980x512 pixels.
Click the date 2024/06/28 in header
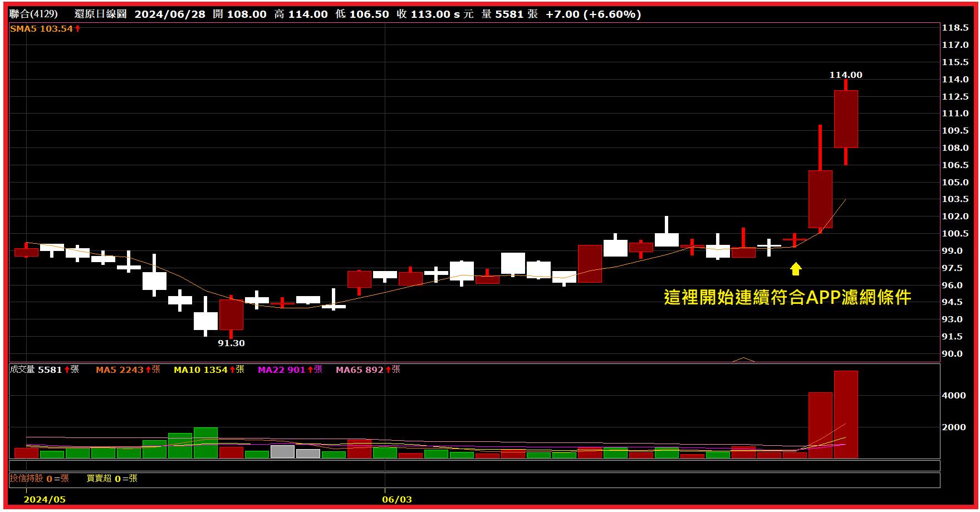(x=170, y=14)
